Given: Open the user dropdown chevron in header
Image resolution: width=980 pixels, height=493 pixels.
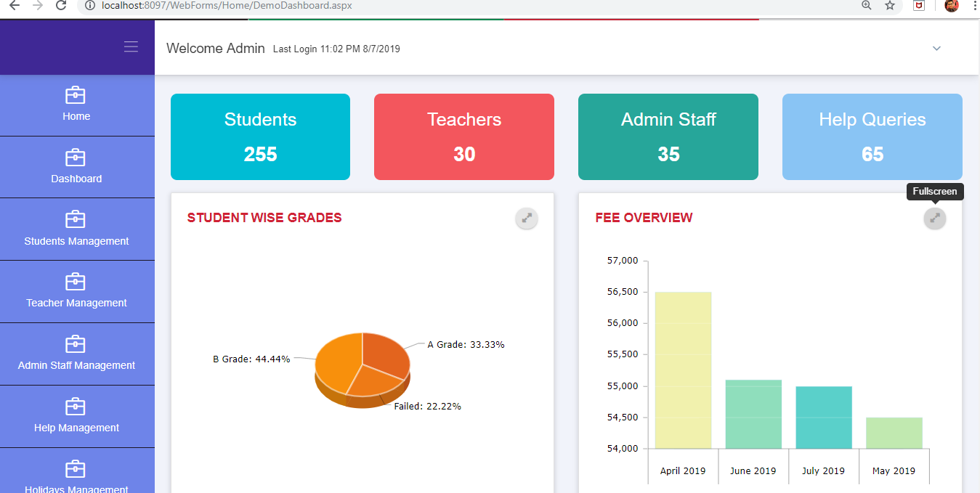Looking at the screenshot, I should pyautogui.click(x=936, y=49).
